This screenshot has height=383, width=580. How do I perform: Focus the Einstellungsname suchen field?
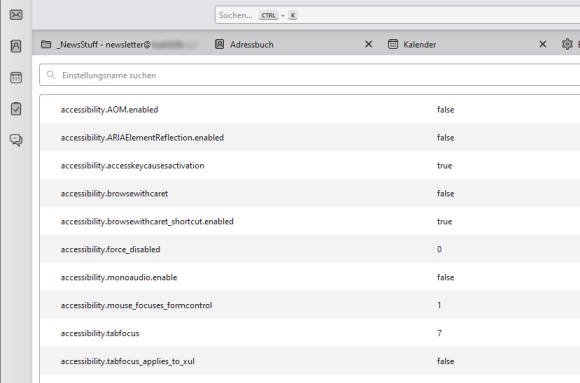pyautogui.click(x=310, y=75)
